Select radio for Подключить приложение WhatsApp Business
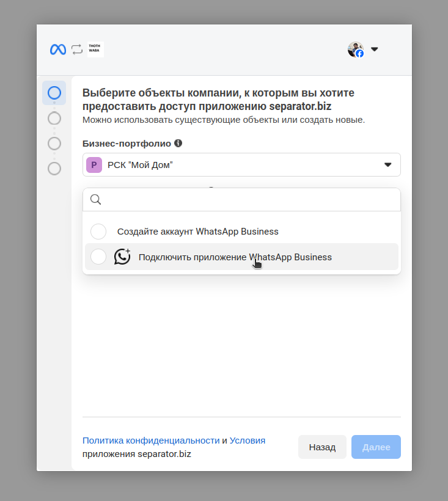The width and height of the screenshot is (448, 501). tap(98, 257)
